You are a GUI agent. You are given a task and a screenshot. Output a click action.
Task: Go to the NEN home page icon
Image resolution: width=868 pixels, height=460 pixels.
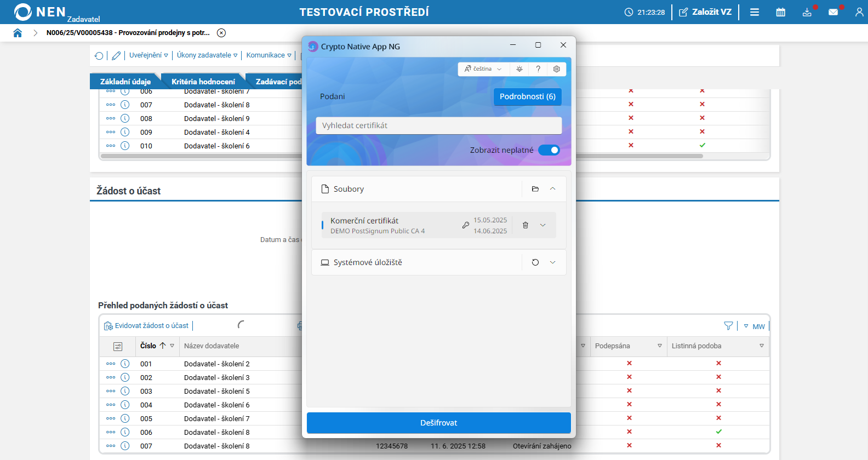(x=18, y=33)
